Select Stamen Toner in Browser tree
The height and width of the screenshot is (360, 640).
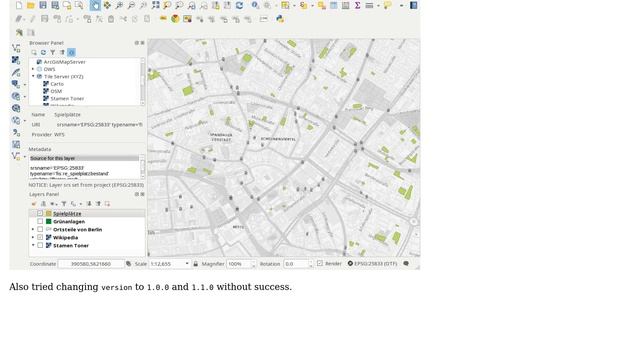click(x=67, y=98)
